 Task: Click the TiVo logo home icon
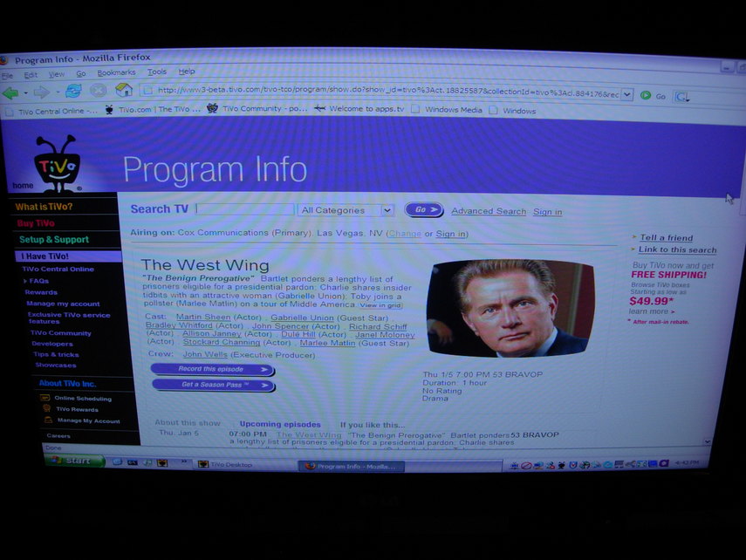(x=57, y=163)
